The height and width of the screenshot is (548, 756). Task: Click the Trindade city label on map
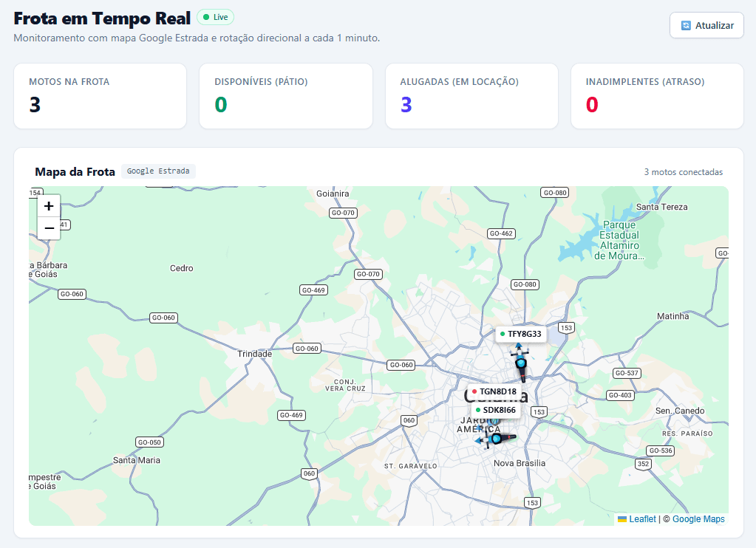pos(254,354)
